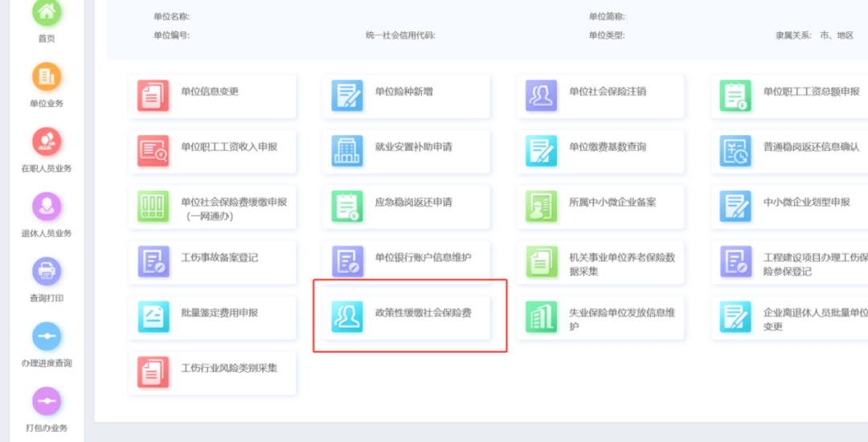Click the 单位编号 field label
This screenshot has width=868, height=442.
pyautogui.click(x=172, y=35)
